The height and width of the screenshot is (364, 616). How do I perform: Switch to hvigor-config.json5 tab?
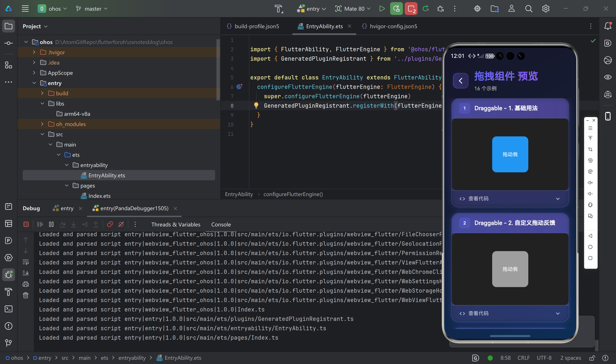393,26
